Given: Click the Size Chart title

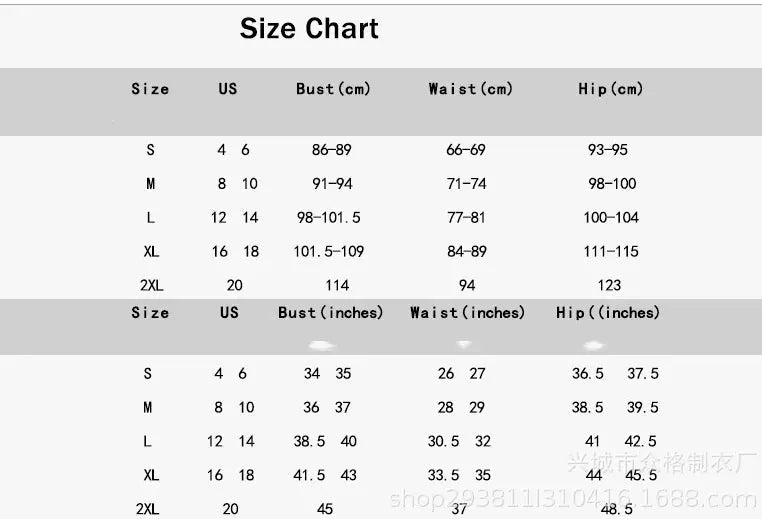Looking at the screenshot, I should [x=309, y=29].
